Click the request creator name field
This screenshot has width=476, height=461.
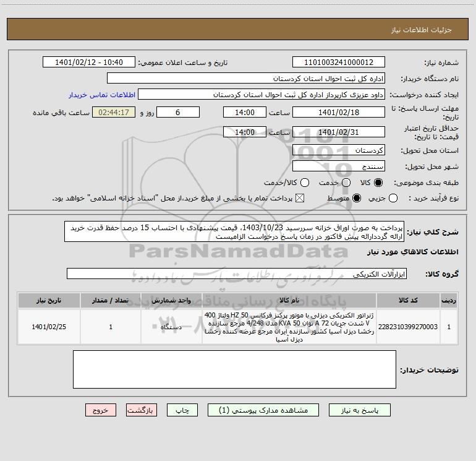pyautogui.click(x=261, y=95)
